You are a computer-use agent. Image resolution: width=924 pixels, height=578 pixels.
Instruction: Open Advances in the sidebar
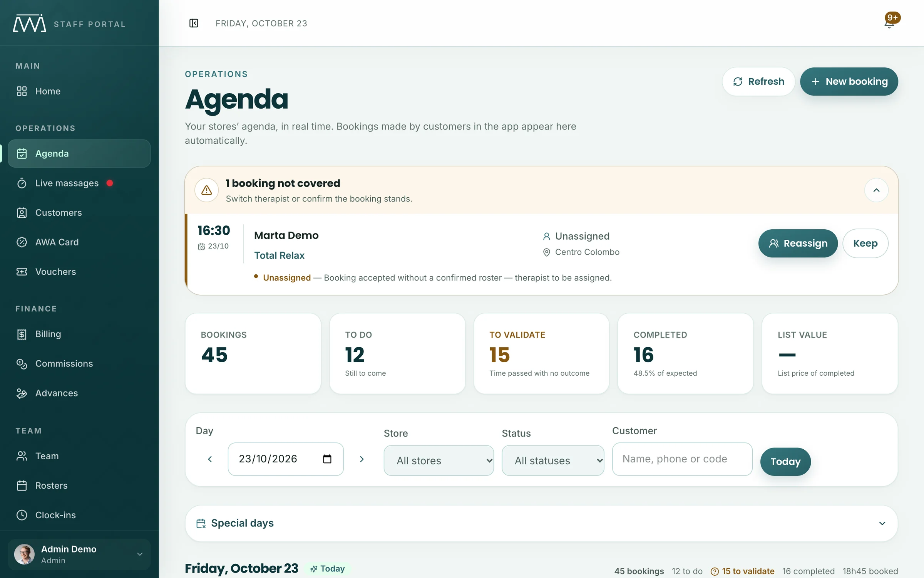tap(79, 393)
